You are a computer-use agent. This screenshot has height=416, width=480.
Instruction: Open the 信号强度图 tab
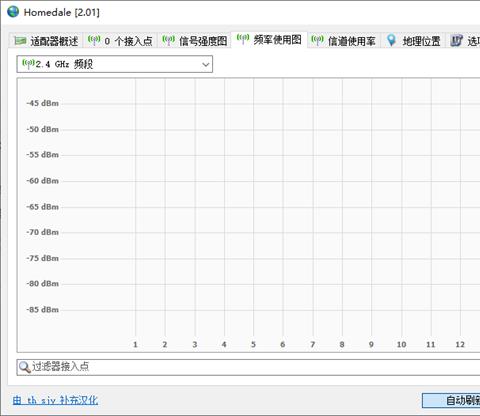point(195,41)
